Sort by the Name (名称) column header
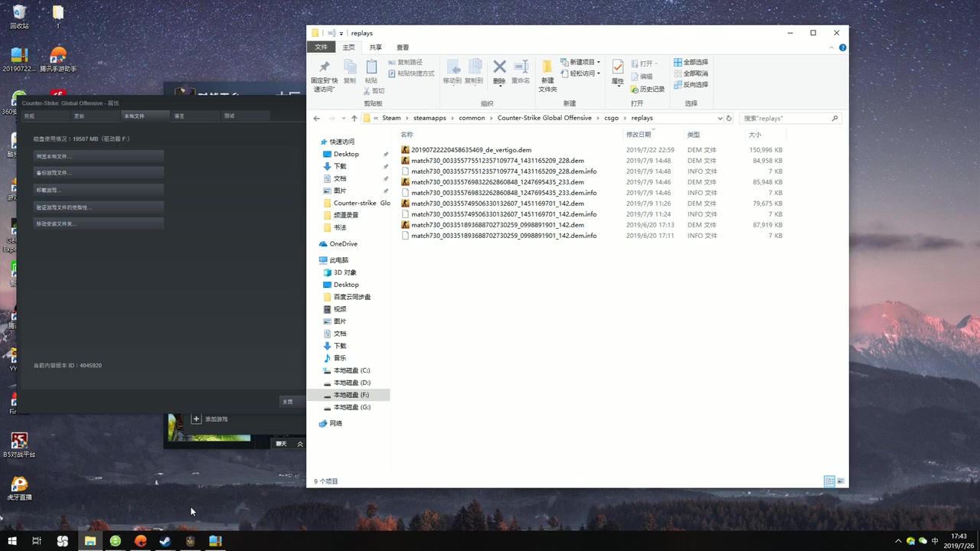 pyautogui.click(x=407, y=135)
